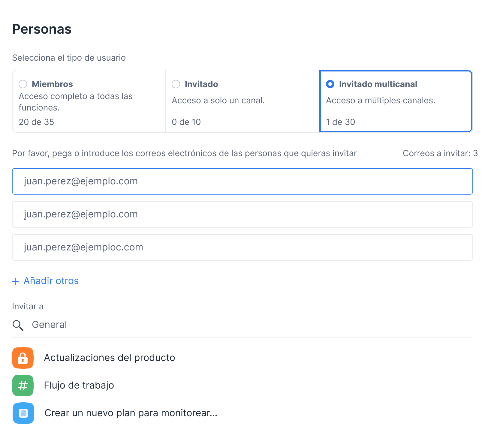
Task: Select the Flujo de trabajo channel
Action: pos(79,385)
